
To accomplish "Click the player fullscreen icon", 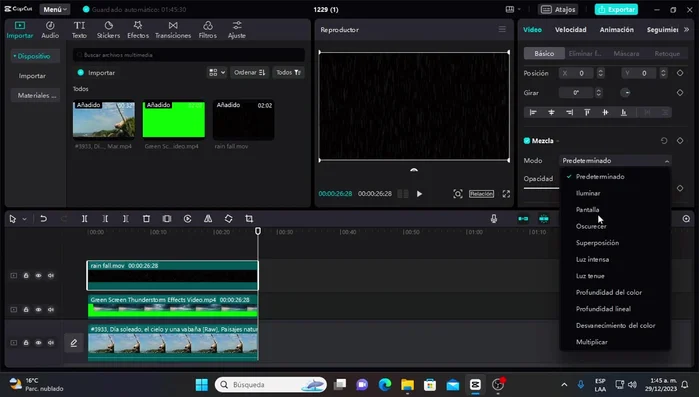I will click(x=506, y=194).
